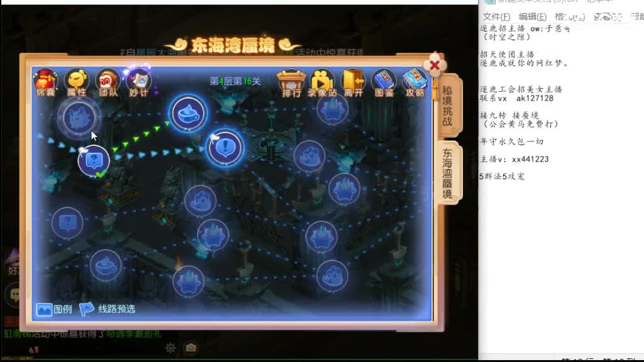The width and height of the screenshot is (644, 362).
Task: Click the camera screenshot icon below the panel
Action: (191, 348)
